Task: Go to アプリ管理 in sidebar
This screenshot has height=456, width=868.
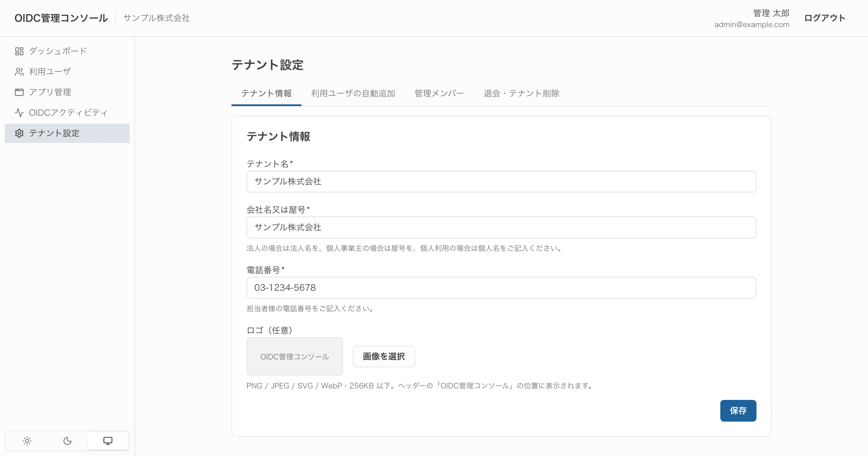Action: click(x=67, y=92)
